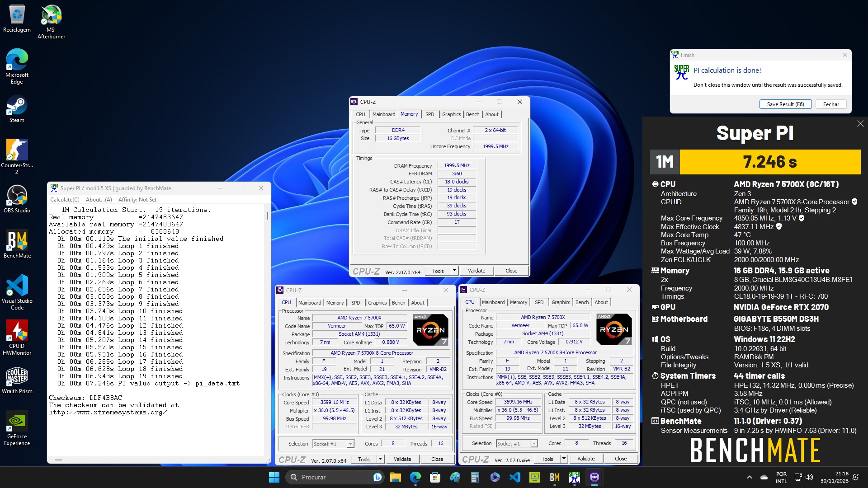Screen dimensions: 868x488
Task: Open the Reciclagem recycle bin icon
Action: [17, 19]
